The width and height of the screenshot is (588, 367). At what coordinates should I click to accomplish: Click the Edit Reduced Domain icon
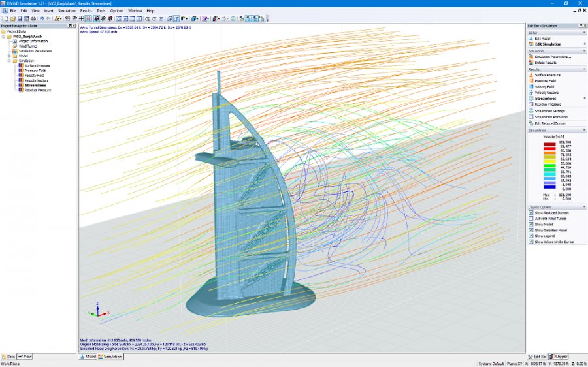[531, 123]
